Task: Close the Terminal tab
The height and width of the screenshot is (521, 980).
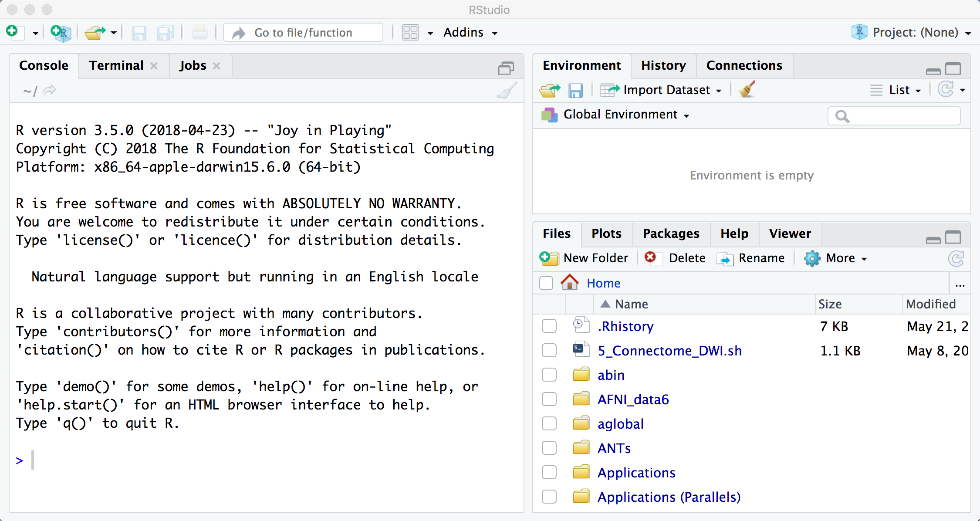Action: point(154,66)
